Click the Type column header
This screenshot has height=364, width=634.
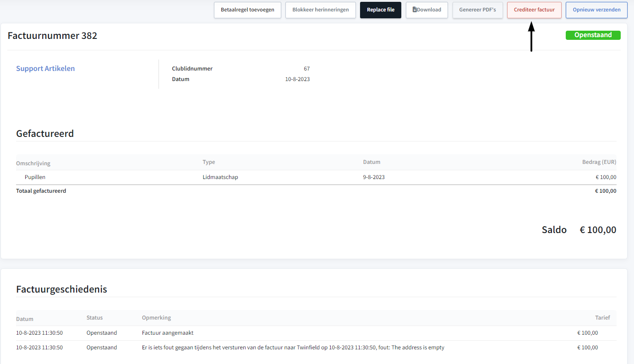(x=209, y=162)
